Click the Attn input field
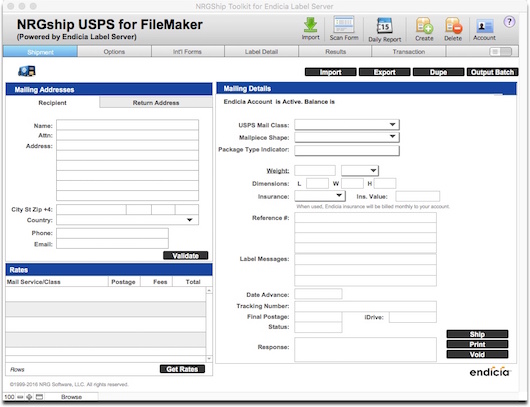The image size is (530, 407). click(x=127, y=135)
